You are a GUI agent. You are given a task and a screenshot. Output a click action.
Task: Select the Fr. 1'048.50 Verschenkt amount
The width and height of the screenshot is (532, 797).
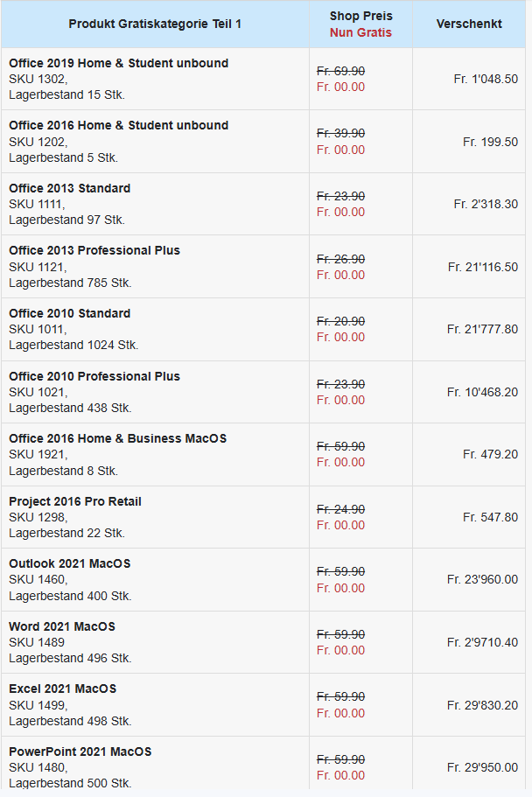pos(486,79)
